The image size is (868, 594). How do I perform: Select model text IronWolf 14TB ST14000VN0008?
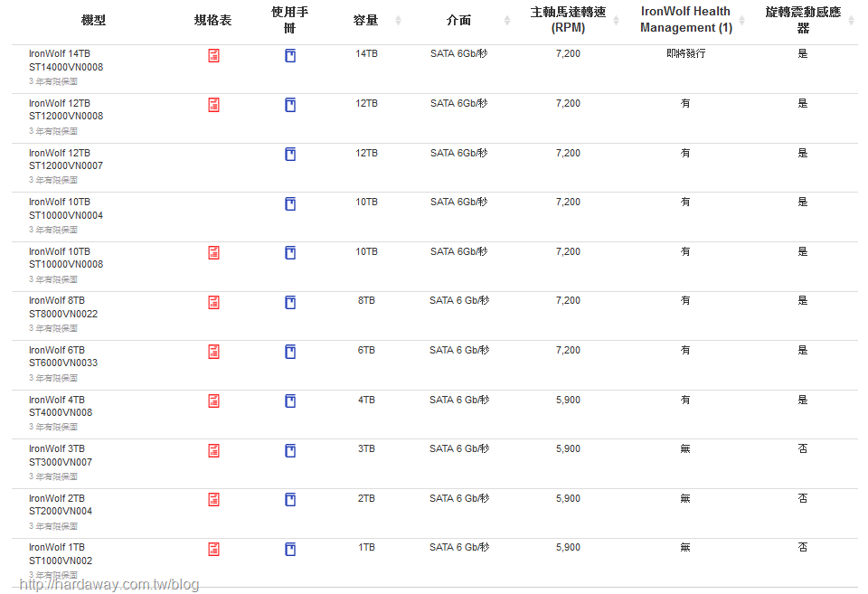[x=66, y=61]
